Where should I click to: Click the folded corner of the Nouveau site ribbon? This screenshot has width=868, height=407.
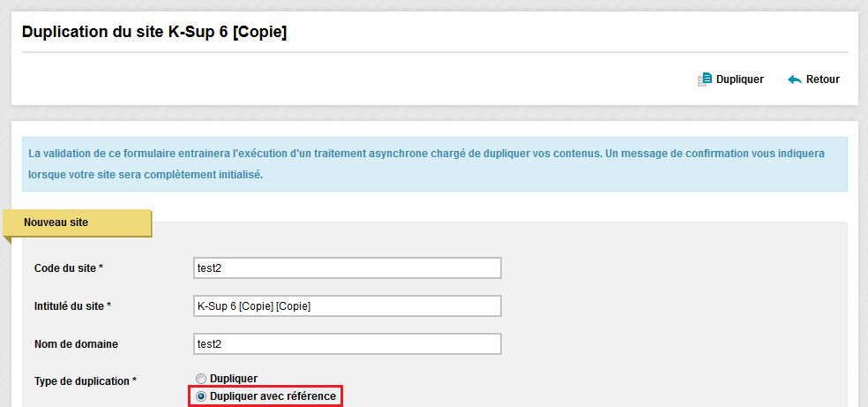click(x=7, y=240)
